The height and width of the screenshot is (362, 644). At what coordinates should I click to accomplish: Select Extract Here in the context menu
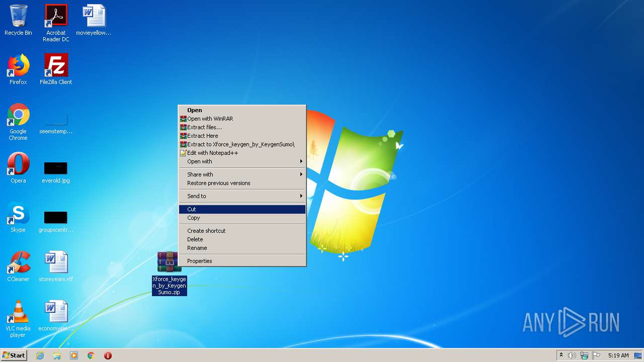coord(242,136)
